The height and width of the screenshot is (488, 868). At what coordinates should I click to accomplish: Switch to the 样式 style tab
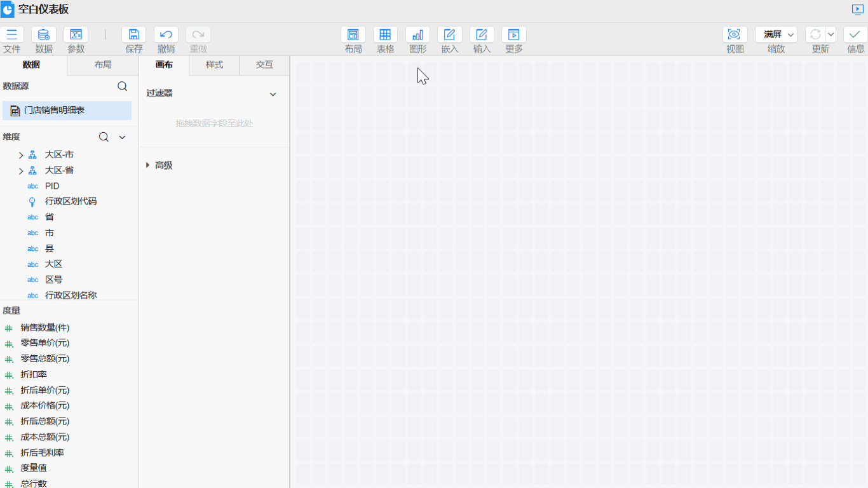[x=214, y=65]
